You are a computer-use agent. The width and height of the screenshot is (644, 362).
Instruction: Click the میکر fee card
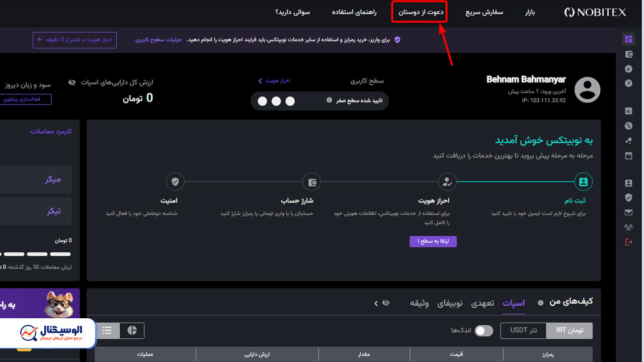[x=36, y=179]
